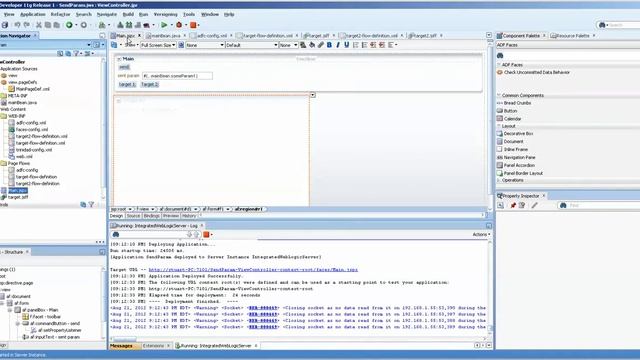Select the Panel Accordion component

[x=516, y=165]
